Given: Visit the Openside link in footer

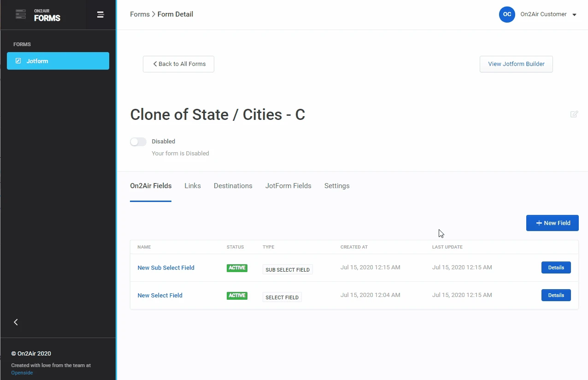Looking at the screenshot, I should click(x=22, y=373).
